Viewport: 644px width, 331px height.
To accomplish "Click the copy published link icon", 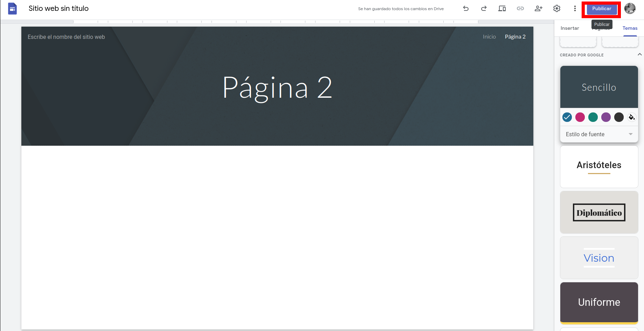I will [x=520, y=8].
